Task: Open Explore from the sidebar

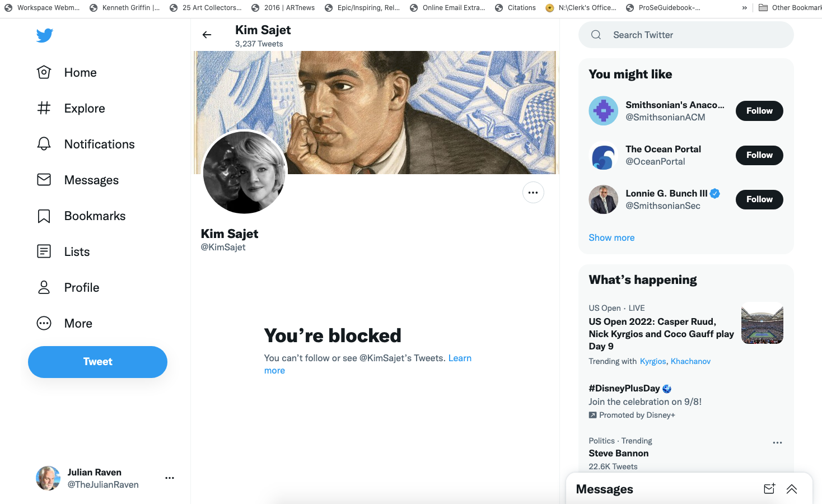Action: [x=71, y=109]
